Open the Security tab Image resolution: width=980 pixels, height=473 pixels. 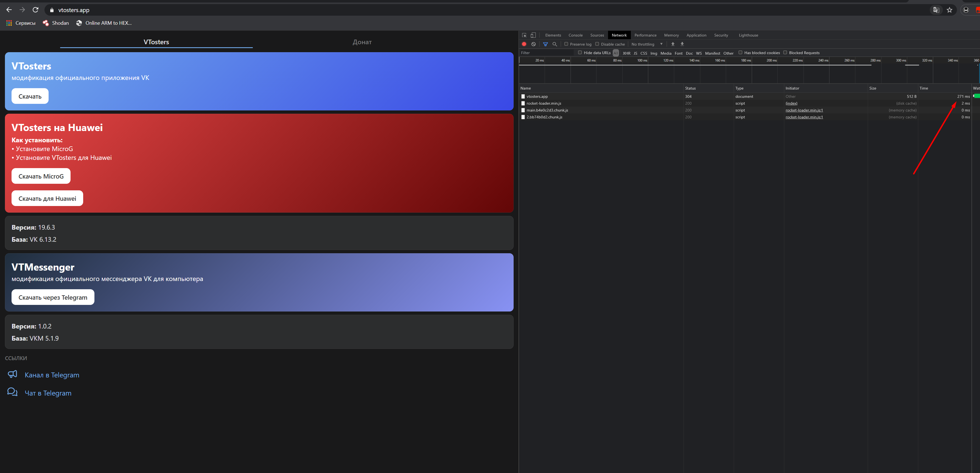(x=721, y=35)
